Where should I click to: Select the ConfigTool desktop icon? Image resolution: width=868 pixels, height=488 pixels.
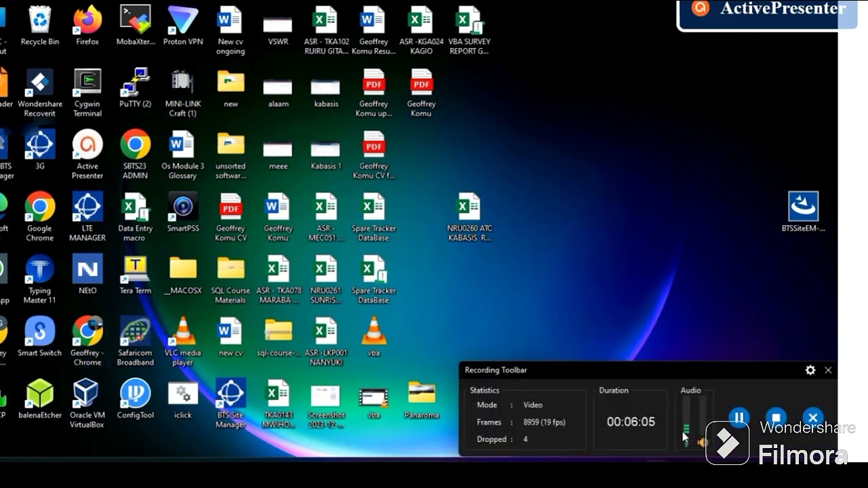[135, 400]
